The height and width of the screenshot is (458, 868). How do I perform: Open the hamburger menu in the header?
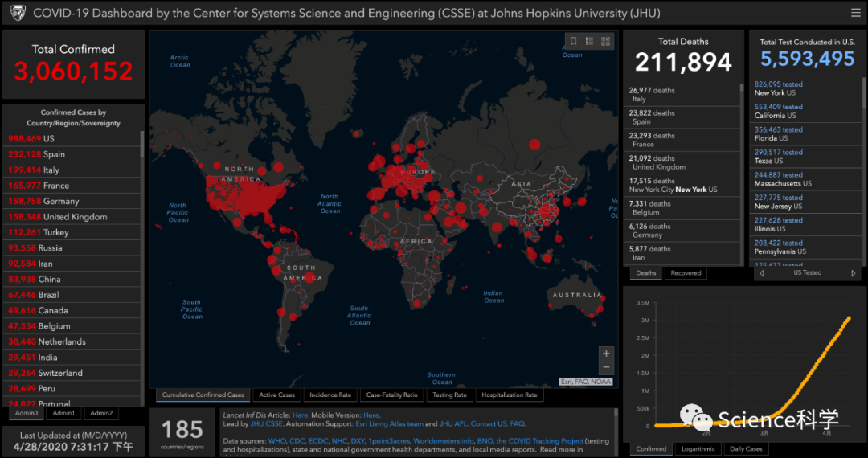(x=855, y=14)
